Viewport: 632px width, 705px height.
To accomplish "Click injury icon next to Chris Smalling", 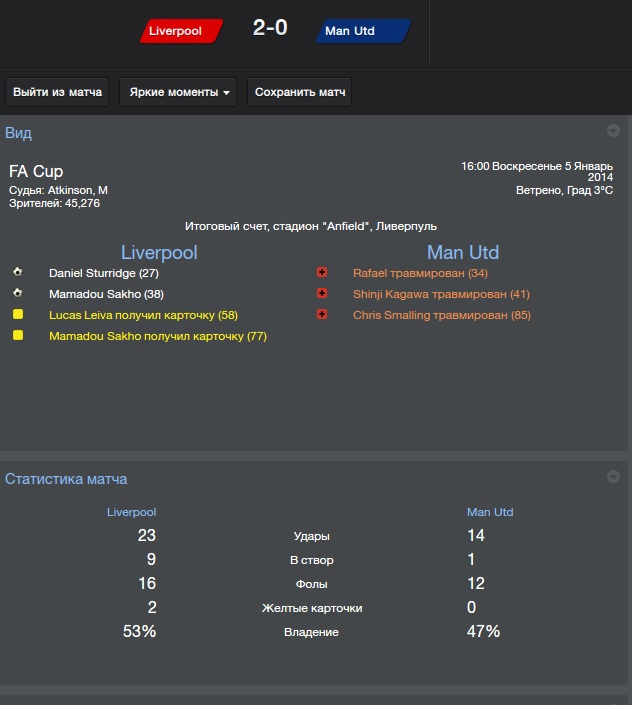I will [322, 314].
